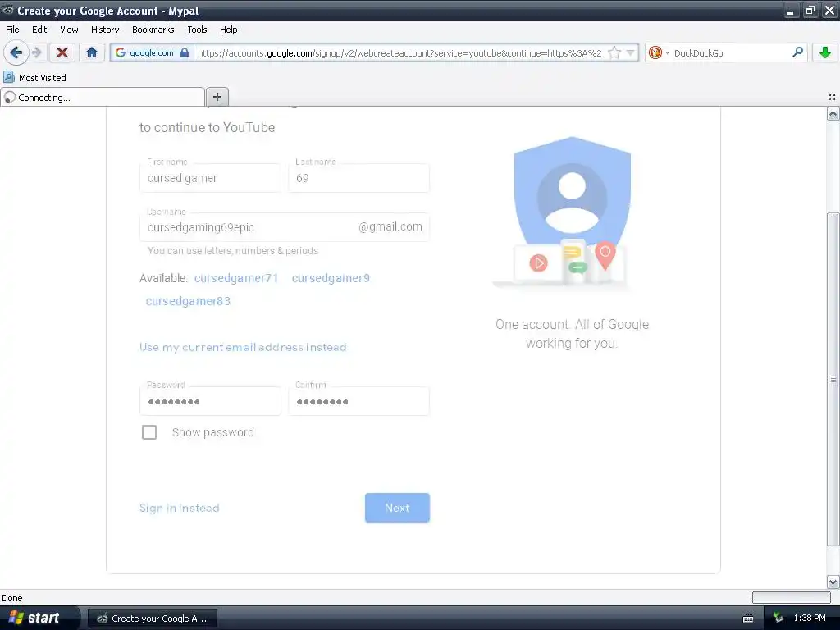This screenshot has width=840, height=630.
Task: Open the Help menu
Action: [228, 30]
